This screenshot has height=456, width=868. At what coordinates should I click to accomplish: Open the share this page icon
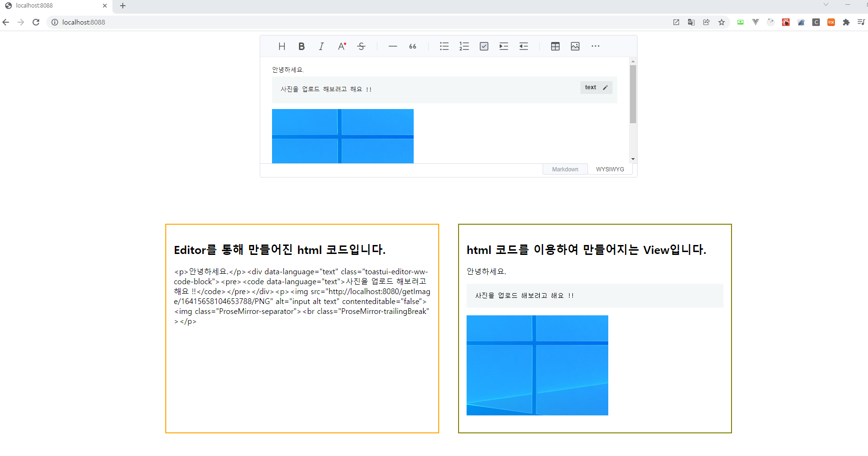pyautogui.click(x=706, y=22)
